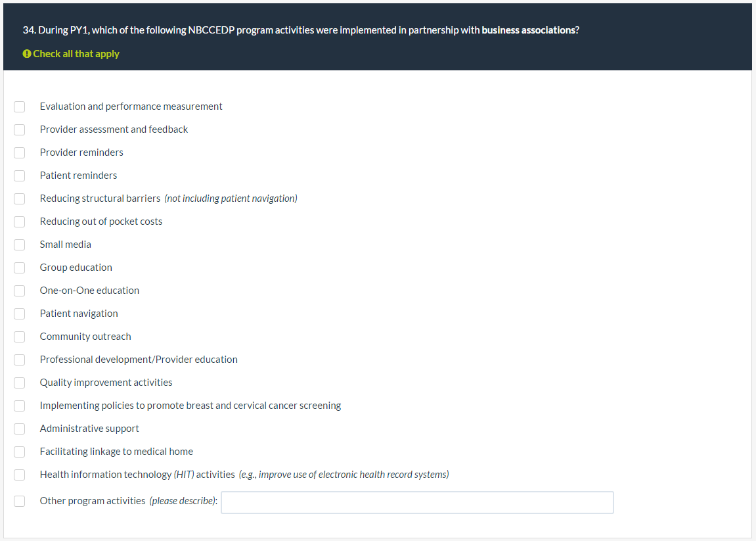Screen dimensions: 756x541
Task: Select Group education checkbox
Action: [20, 268]
